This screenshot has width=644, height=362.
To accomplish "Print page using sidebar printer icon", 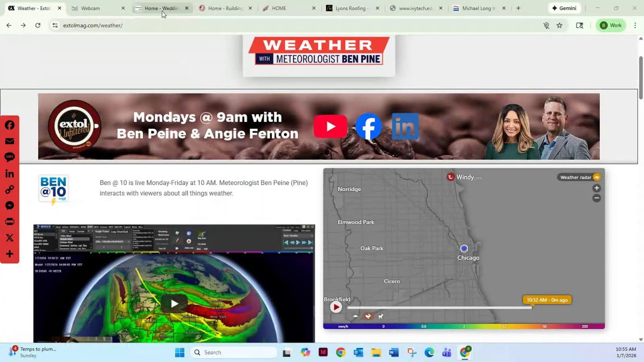I will click(x=10, y=222).
